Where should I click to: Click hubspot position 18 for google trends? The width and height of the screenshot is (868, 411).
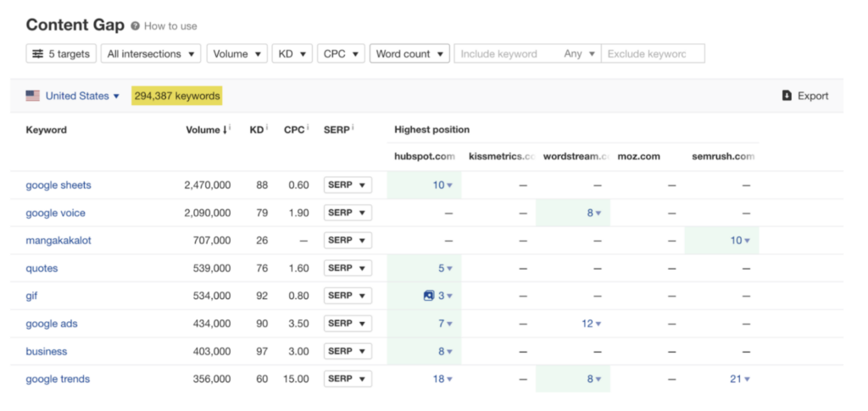[442, 379]
